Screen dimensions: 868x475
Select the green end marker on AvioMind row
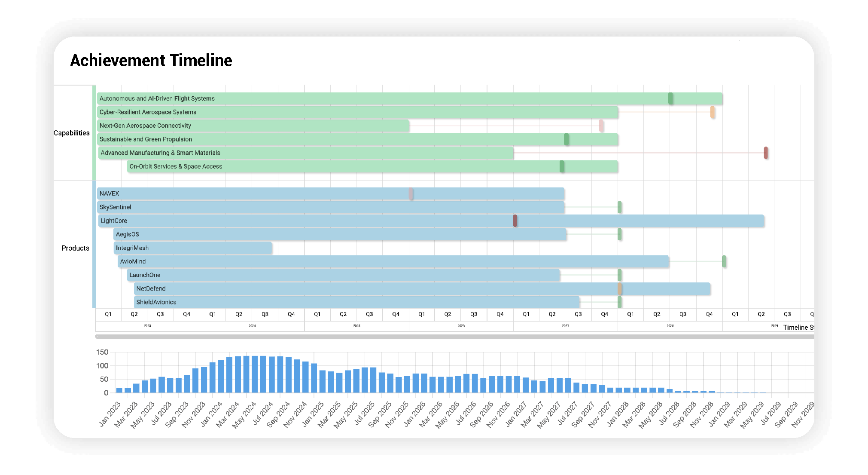click(x=724, y=261)
